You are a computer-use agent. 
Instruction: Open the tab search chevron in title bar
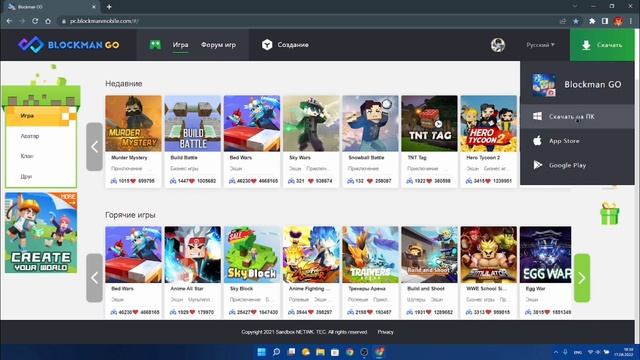pyautogui.click(x=575, y=7)
